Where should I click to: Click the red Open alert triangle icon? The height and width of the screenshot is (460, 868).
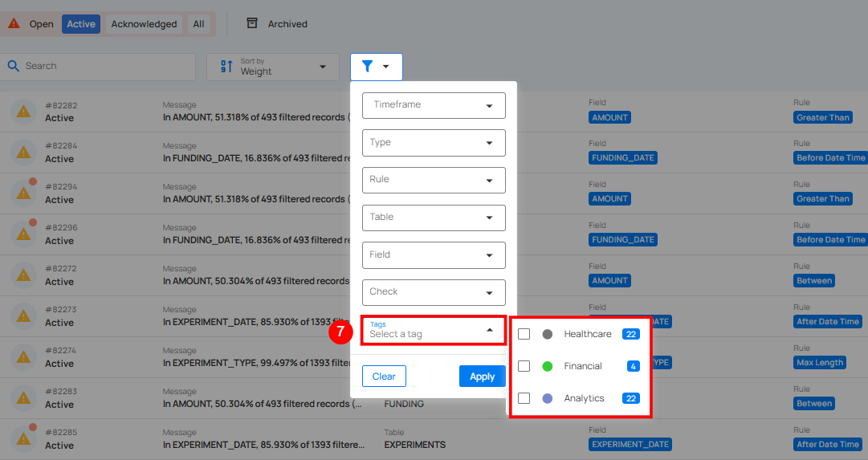(14, 23)
